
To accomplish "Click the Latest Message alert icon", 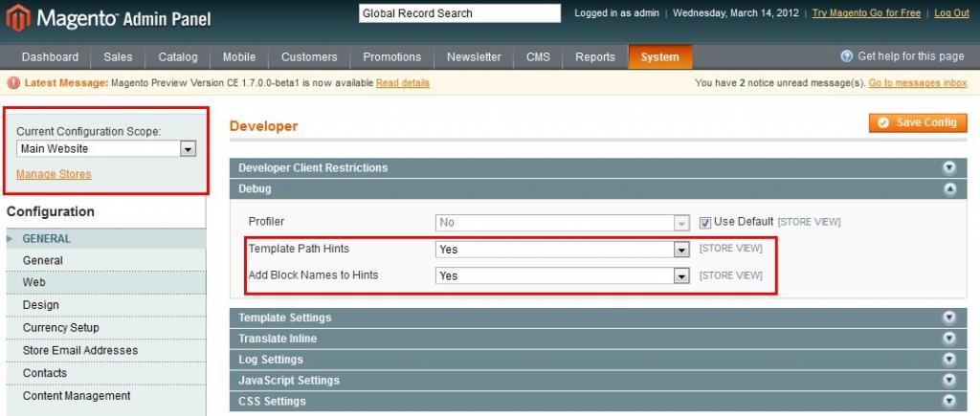I will click(x=13, y=83).
